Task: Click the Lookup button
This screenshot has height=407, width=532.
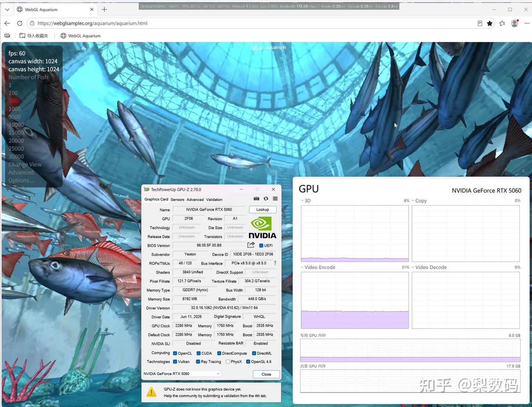Action: pos(263,210)
